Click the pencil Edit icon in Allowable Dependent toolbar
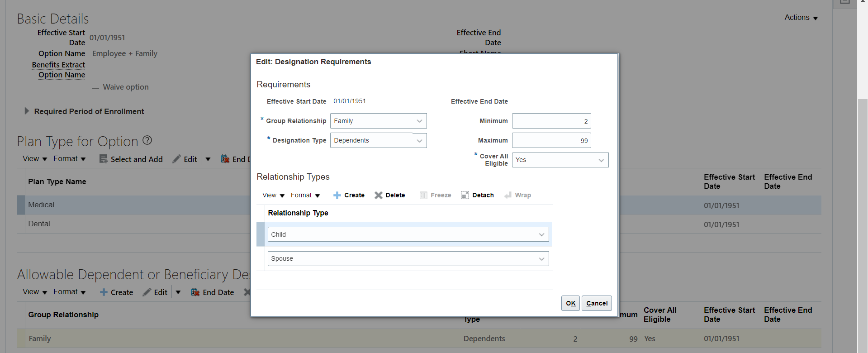The image size is (868, 353). point(147,292)
